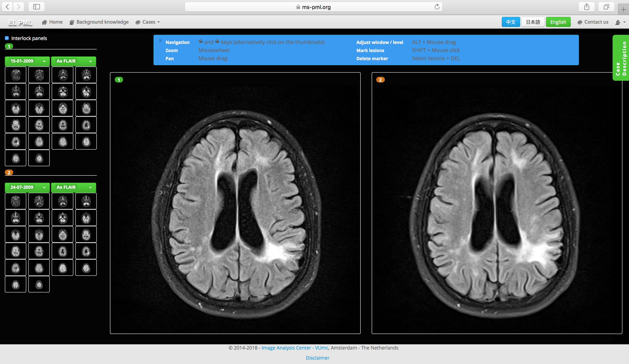Screen dimensions: 629x364
Task: Close the blue navigation help banner
Action: 161,40
